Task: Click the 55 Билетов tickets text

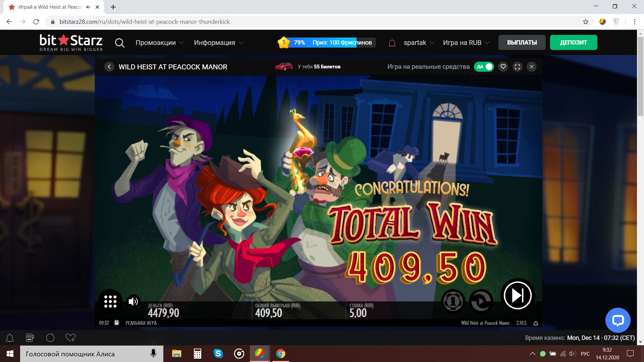Action: click(327, 67)
